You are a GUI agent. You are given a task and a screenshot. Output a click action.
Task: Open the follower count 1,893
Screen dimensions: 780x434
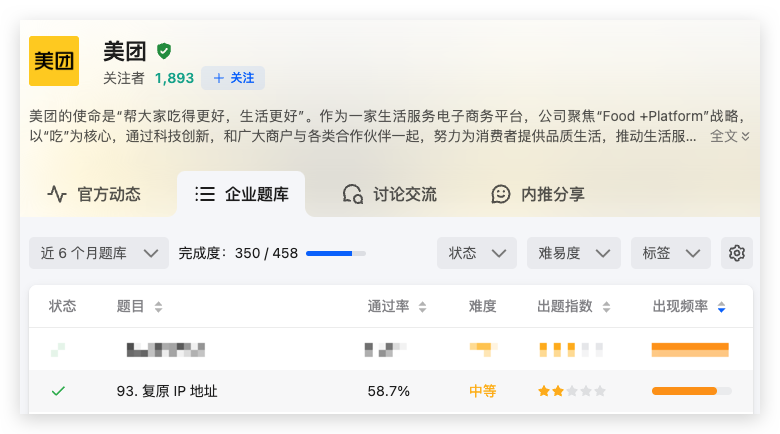point(174,78)
